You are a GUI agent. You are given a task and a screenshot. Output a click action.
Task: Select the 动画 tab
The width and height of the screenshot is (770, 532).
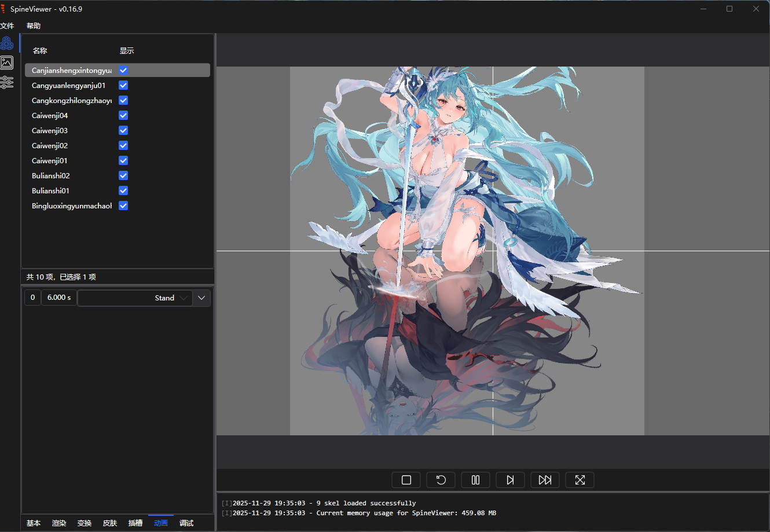pyautogui.click(x=161, y=523)
